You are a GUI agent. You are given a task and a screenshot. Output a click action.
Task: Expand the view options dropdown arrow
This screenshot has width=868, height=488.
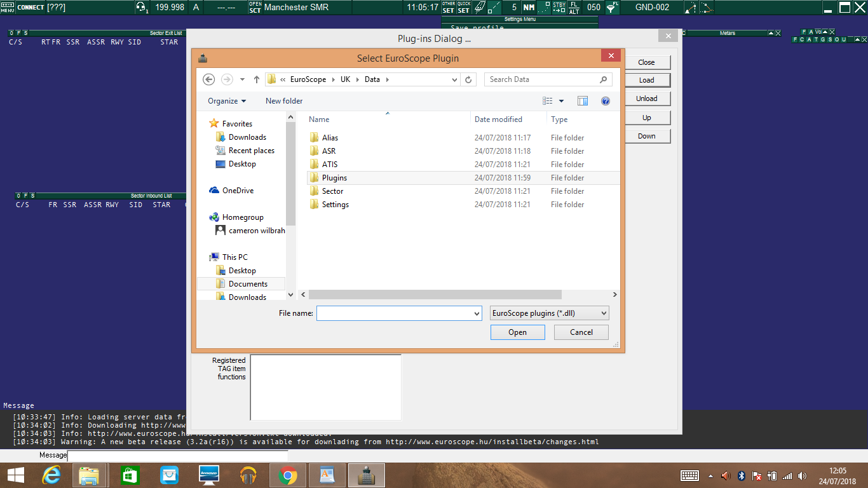pos(561,101)
